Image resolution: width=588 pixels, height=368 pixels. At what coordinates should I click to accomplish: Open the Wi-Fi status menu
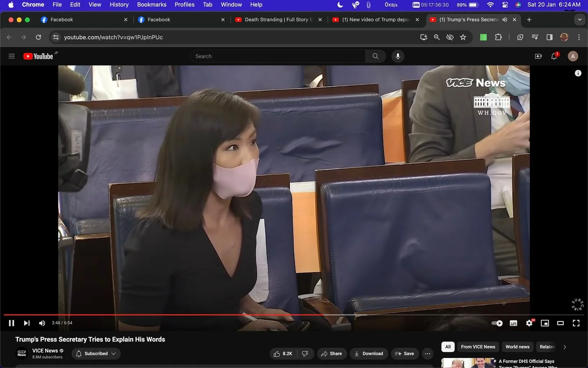[490, 5]
